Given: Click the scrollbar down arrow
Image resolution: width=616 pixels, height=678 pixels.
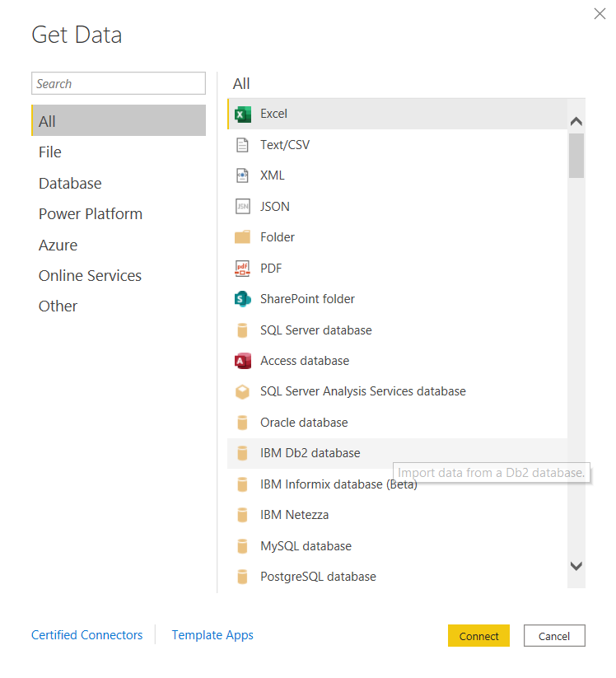Looking at the screenshot, I should click(x=576, y=566).
